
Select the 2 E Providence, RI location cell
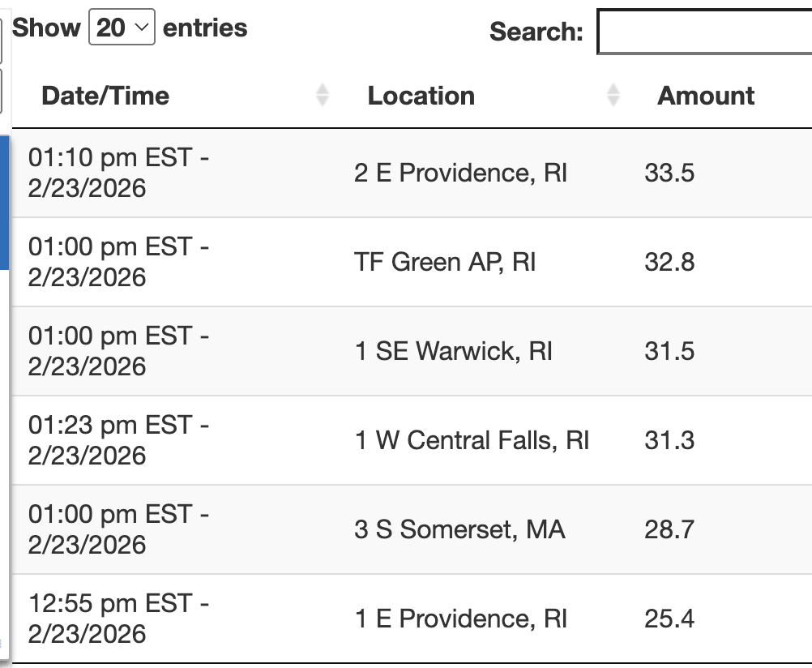pos(460,173)
